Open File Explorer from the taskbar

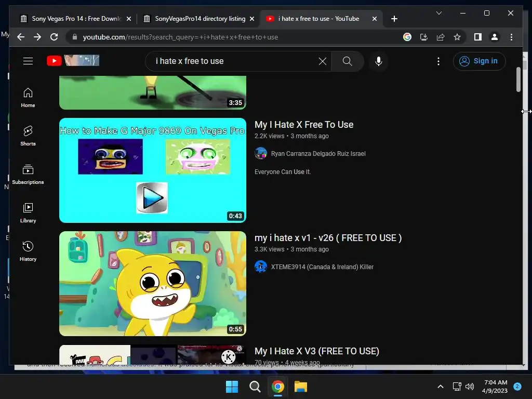pos(301,387)
